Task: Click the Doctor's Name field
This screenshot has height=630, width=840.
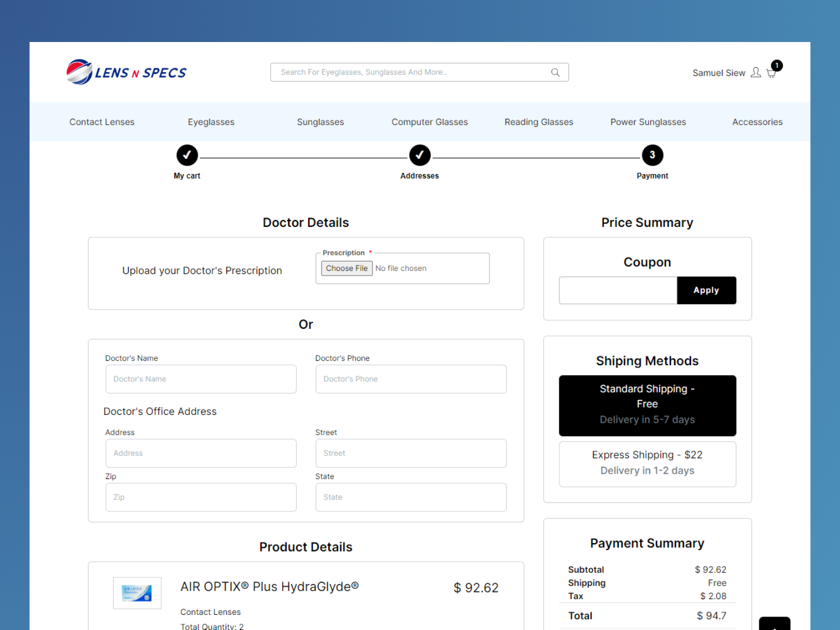Action: pyautogui.click(x=200, y=379)
